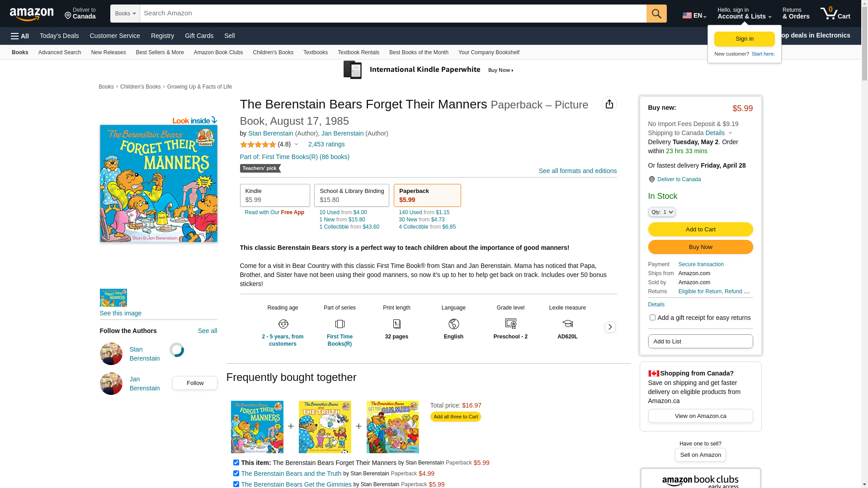The image size is (868, 488).
Task: Open the 2,453 ratings link
Action: coord(326,145)
